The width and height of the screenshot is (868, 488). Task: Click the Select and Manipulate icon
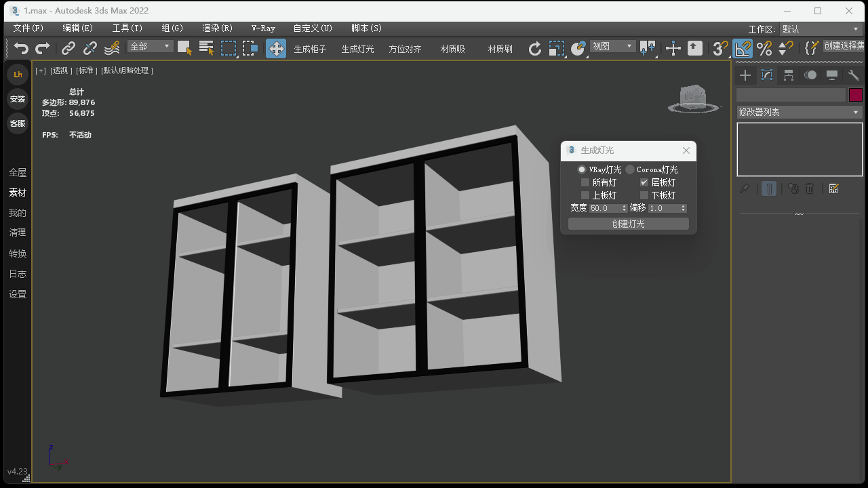coord(673,48)
